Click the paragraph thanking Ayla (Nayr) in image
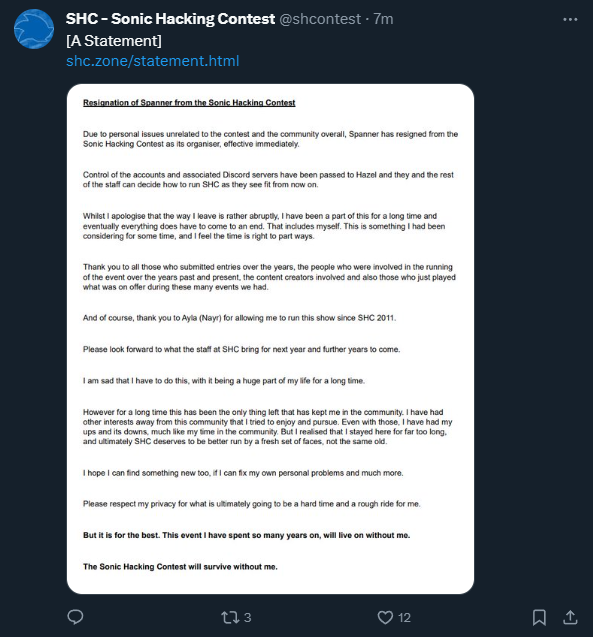This screenshot has width=593, height=637. coord(239,318)
